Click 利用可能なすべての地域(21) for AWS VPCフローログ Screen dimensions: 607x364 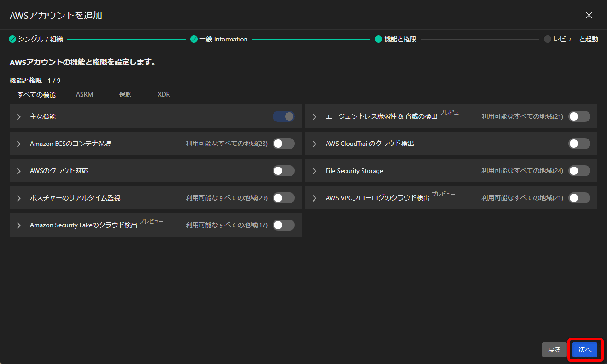click(522, 198)
